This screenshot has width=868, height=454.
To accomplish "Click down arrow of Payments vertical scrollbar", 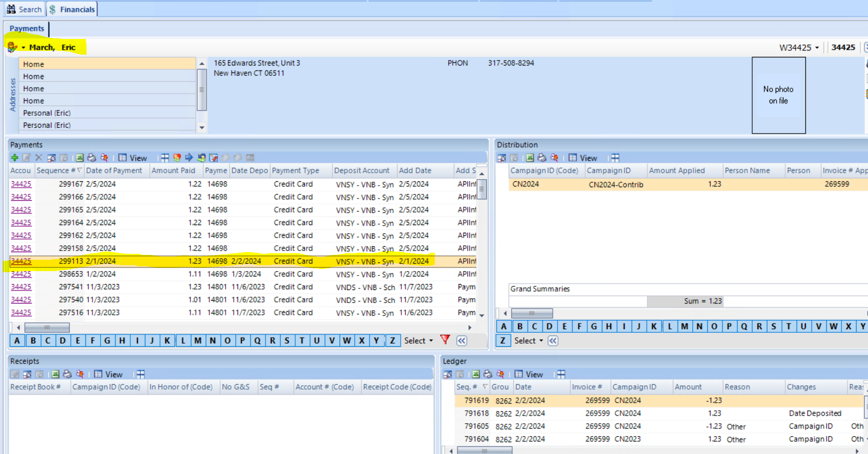I will (481, 315).
